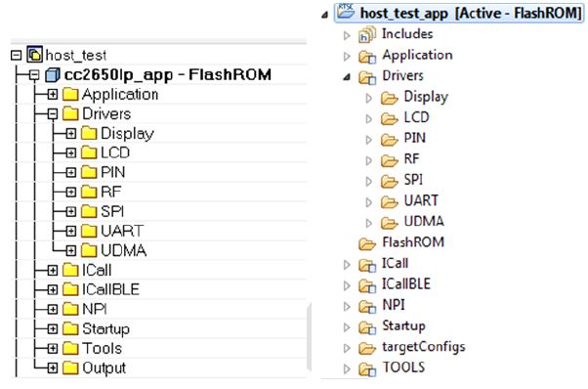Click Startup folder icon in host_test tree
The width and height of the screenshot is (588, 389).
pos(70,328)
